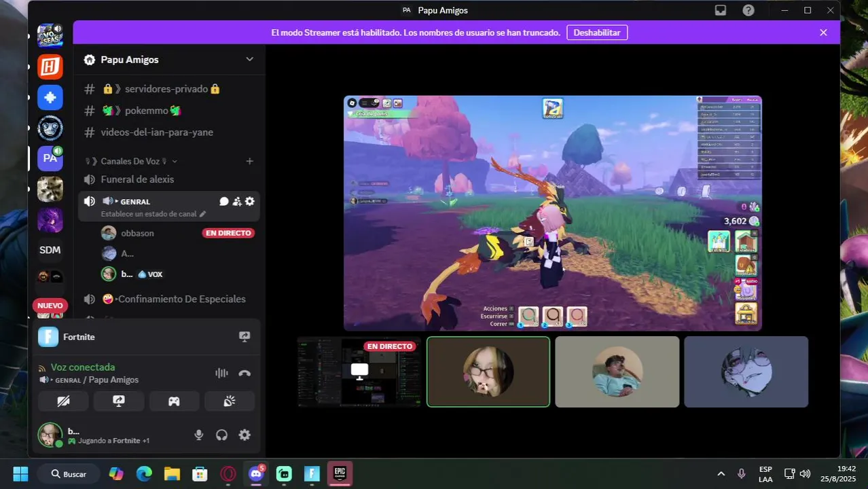
Task: Select participant tile with blue shirt avatar
Action: coord(617,372)
